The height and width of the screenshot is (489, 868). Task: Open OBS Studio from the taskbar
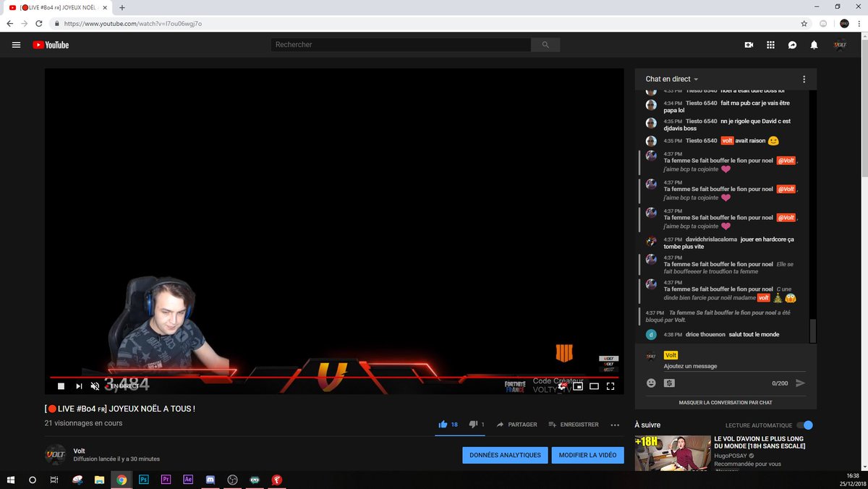232,480
